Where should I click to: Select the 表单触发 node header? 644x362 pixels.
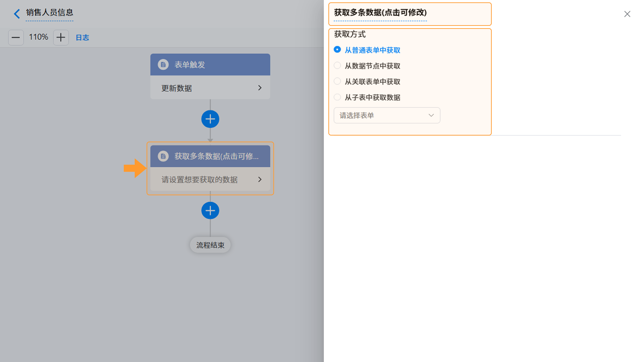click(210, 65)
